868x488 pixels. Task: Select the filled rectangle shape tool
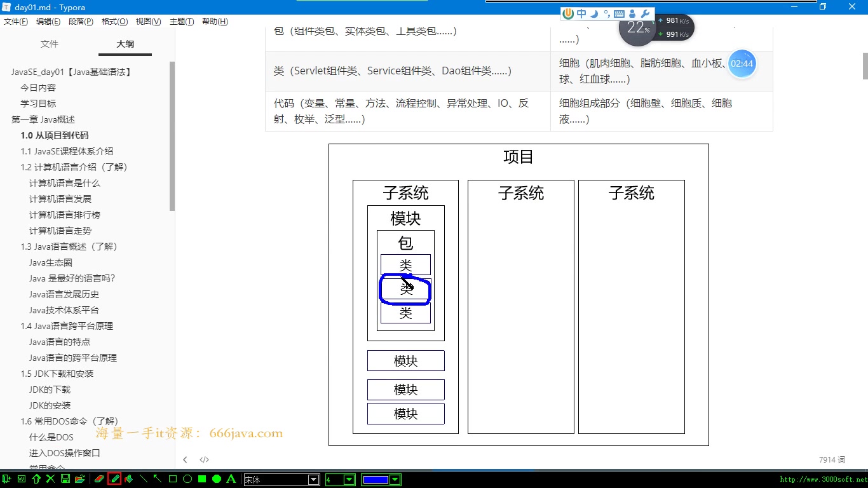(x=202, y=479)
